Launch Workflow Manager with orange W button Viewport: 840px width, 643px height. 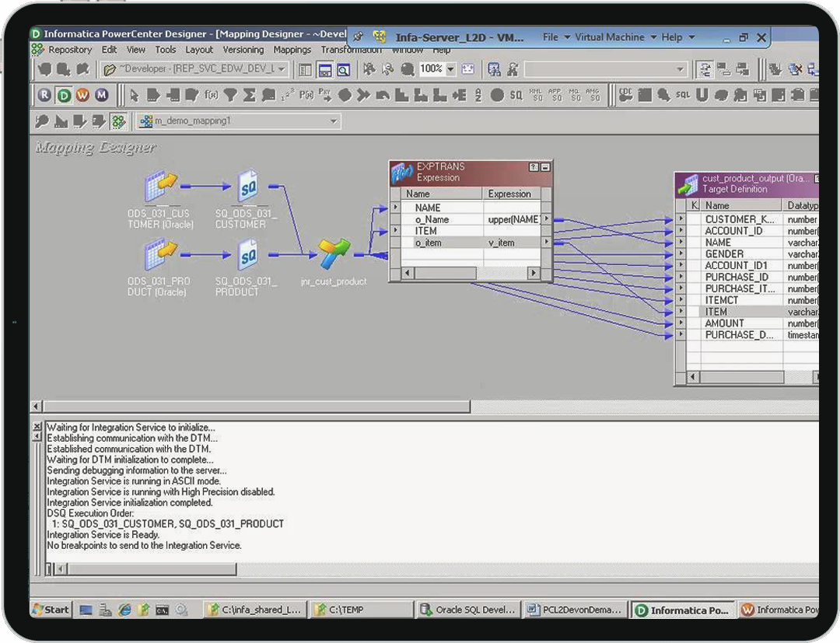point(82,96)
